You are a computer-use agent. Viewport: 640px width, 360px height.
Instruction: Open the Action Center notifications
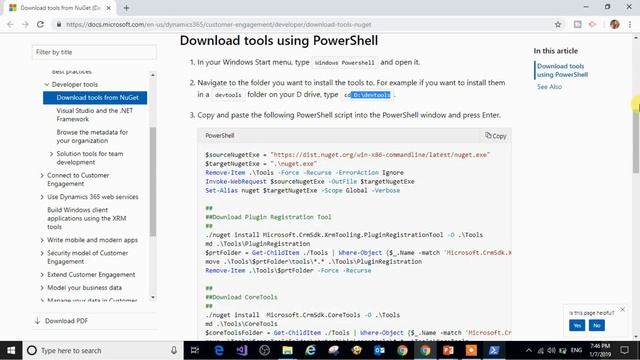coord(624,351)
